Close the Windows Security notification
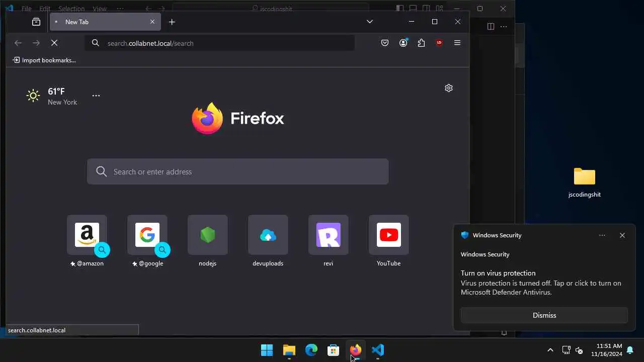 tap(622, 235)
